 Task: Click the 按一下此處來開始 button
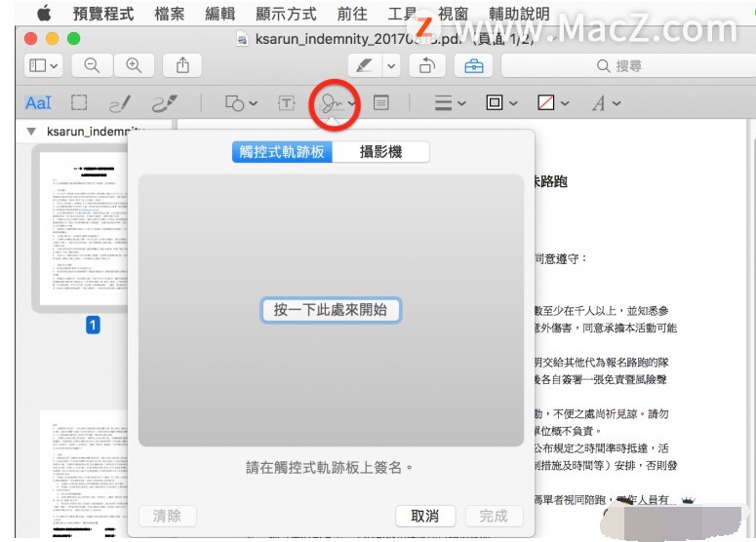(x=331, y=310)
